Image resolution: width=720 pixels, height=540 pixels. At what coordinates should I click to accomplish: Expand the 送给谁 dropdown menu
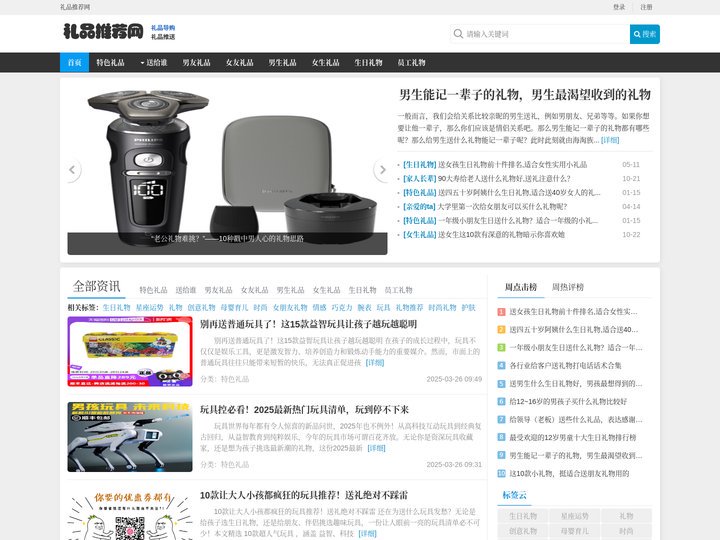coord(153,62)
